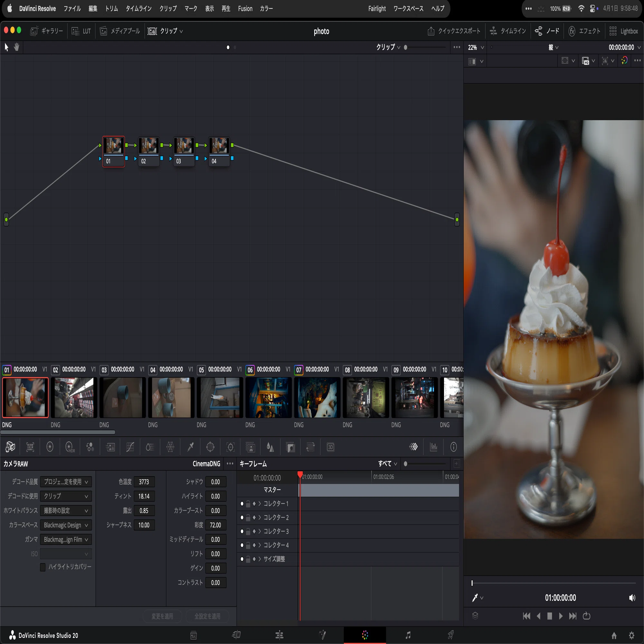The width and height of the screenshot is (644, 644).
Task: Go to the Fairlight page
Action: click(408, 635)
